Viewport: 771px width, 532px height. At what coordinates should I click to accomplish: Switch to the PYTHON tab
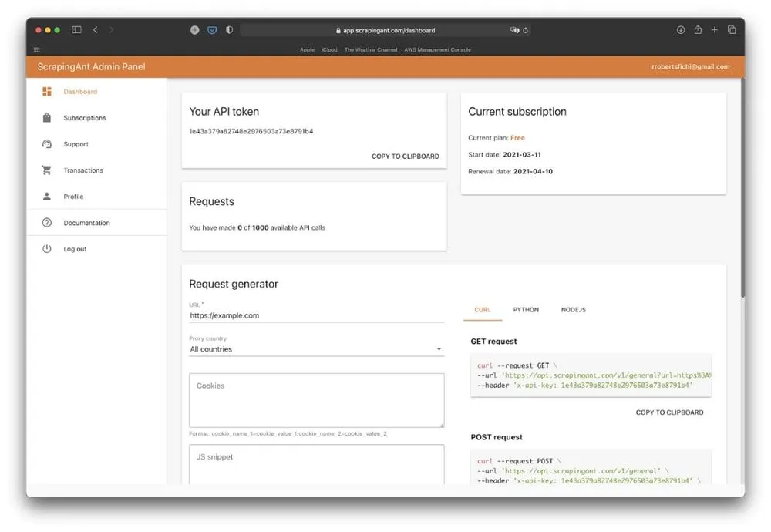tap(526, 310)
